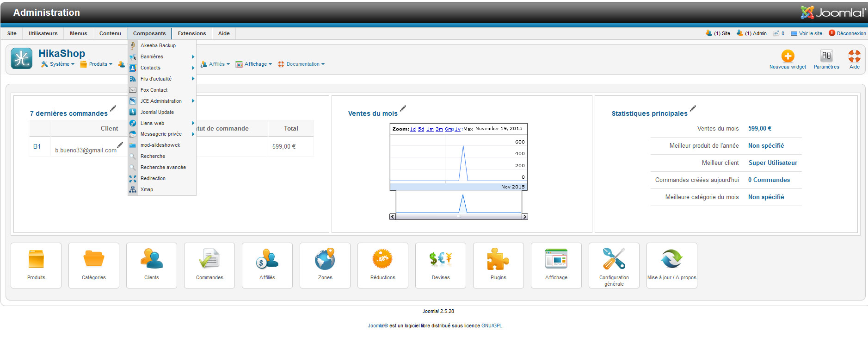Viewport: 868px width, 357px height.
Task: Choose Xmap from the menu
Action: (x=162, y=189)
